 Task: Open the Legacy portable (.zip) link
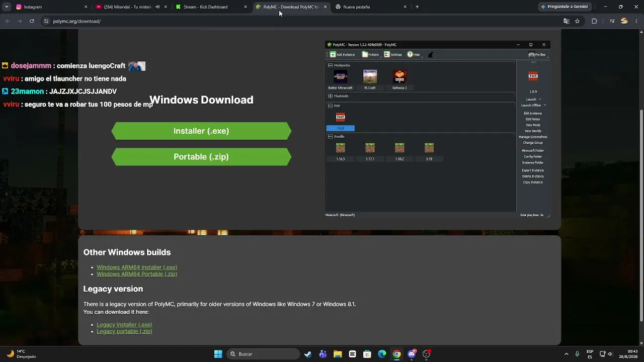pos(124,331)
